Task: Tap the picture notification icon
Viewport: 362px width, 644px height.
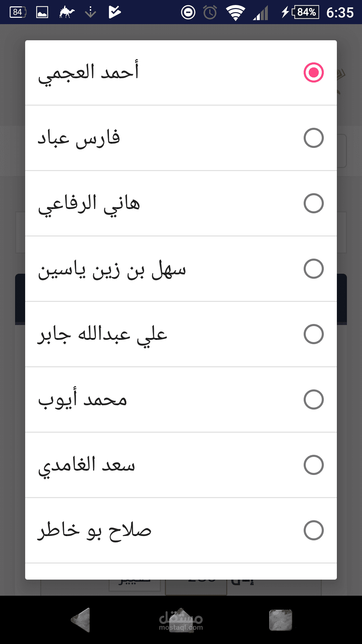Action: (x=42, y=12)
